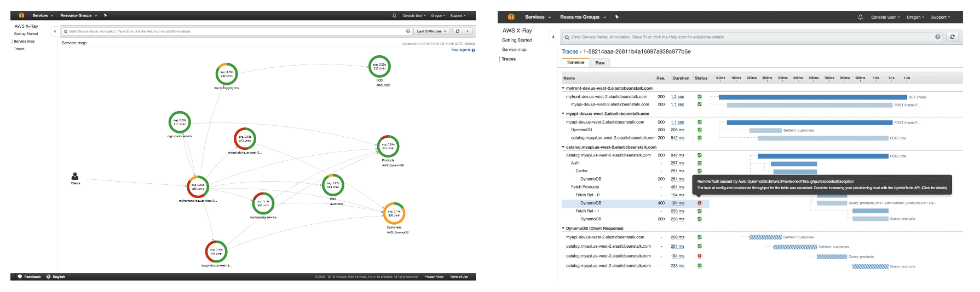980x292 pixels.
Task: Select the SQS node circle on the map
Action: pos(379,67)
